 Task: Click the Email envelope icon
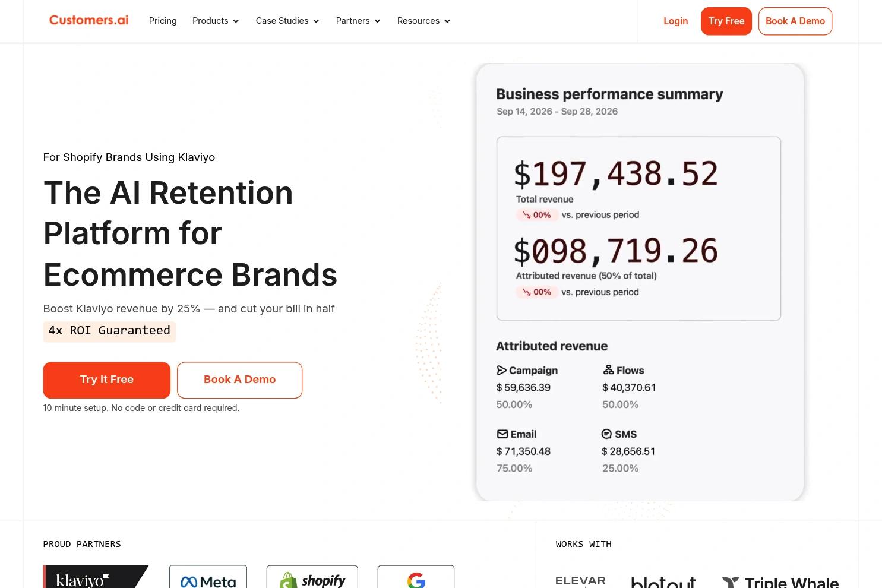pos(502,434)
